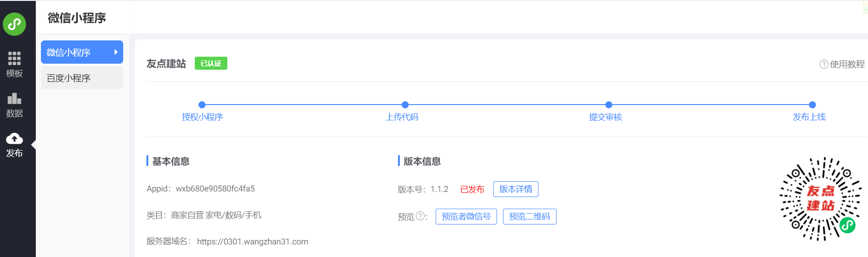Select 微信小程序 in the side menu
This screenshot has height=257, width=868.
[x=69, y=52]
